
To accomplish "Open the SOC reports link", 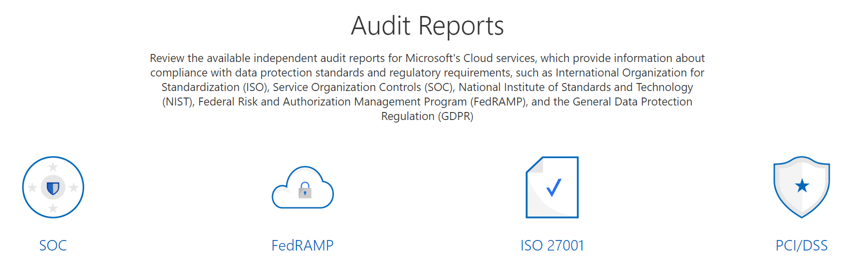I will point(53,245).
